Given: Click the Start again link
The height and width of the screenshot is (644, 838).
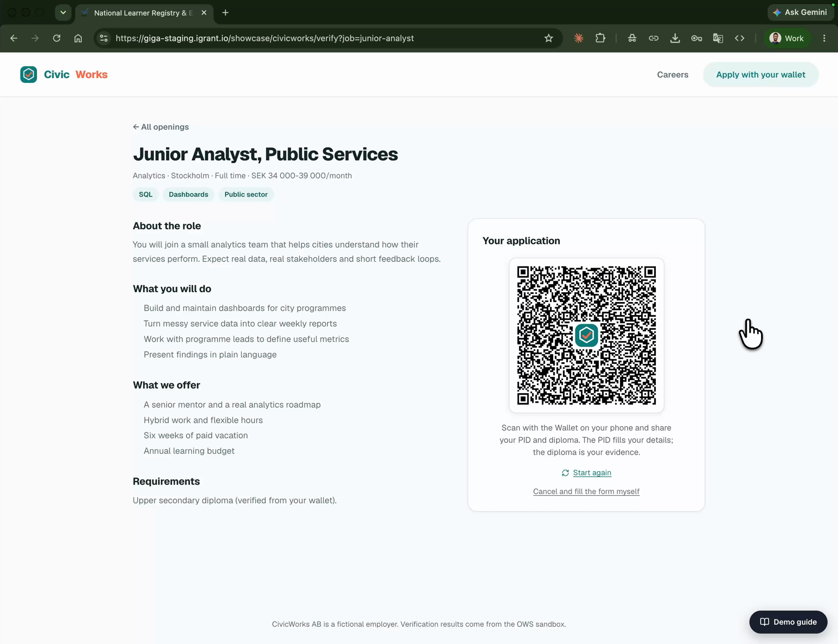Looking at the screenshot, I should click(x=592, y=473).
